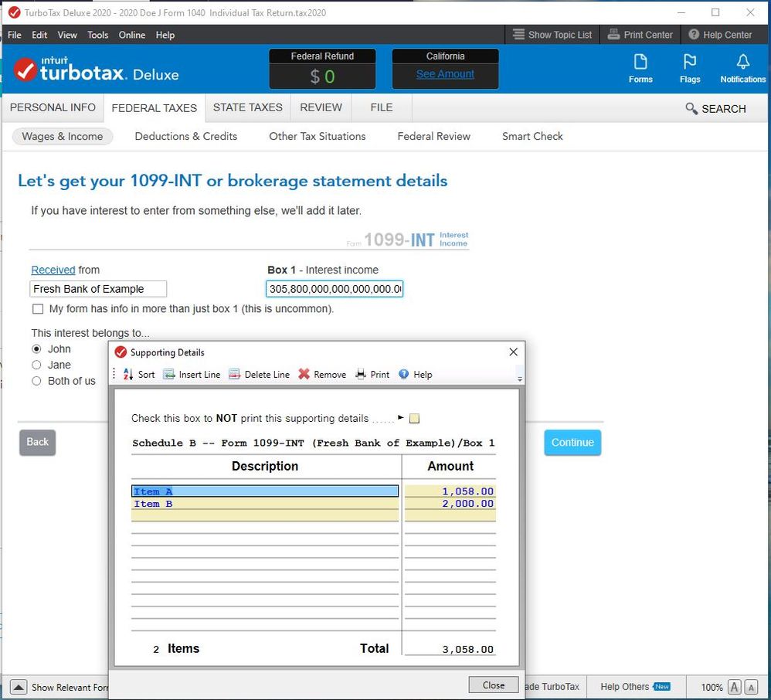Open the Help menu
This screenshot has height=700, width=771.
coord(165,35)
